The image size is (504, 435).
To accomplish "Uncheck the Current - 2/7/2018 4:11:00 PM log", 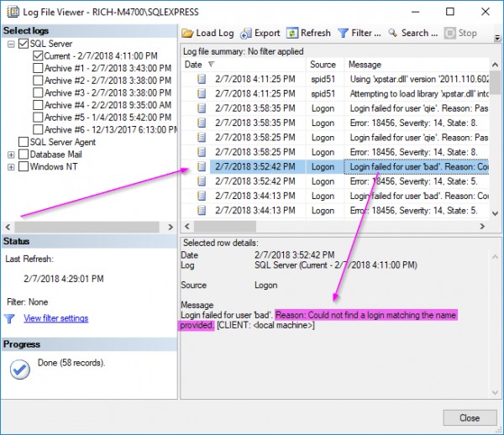I will (38, 56).
